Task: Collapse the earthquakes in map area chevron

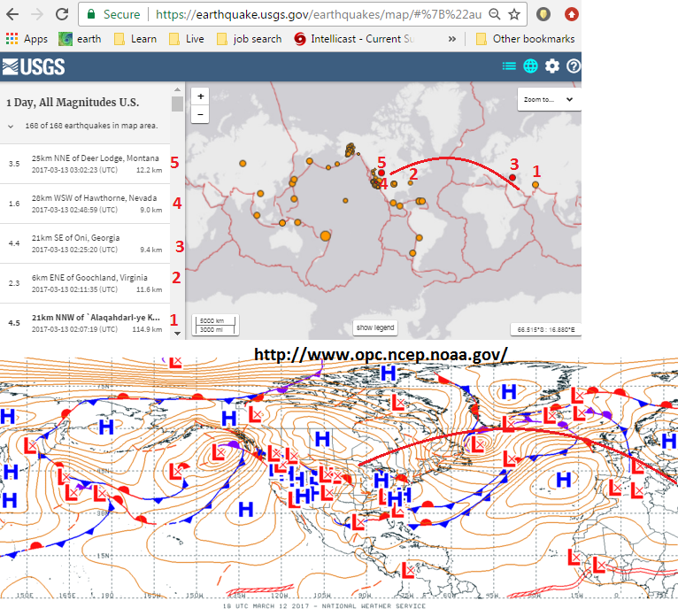Action: click(x=11, y=127)
